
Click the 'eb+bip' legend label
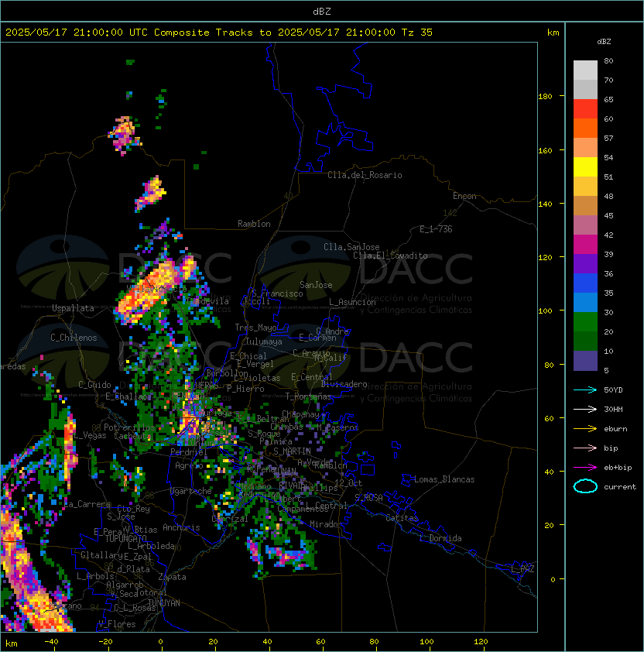click(x=618, y=468)
